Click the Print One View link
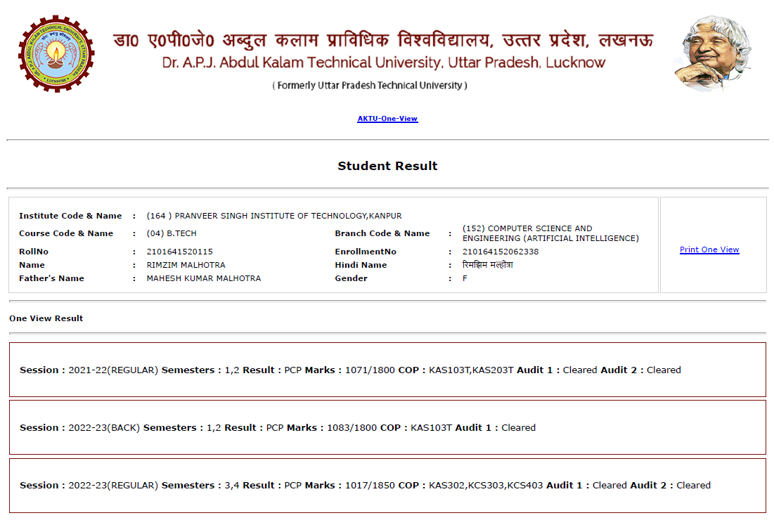Image resolution: width=774 pixels, height=532 pixels. pyautogui.click(x=709, y=249)
